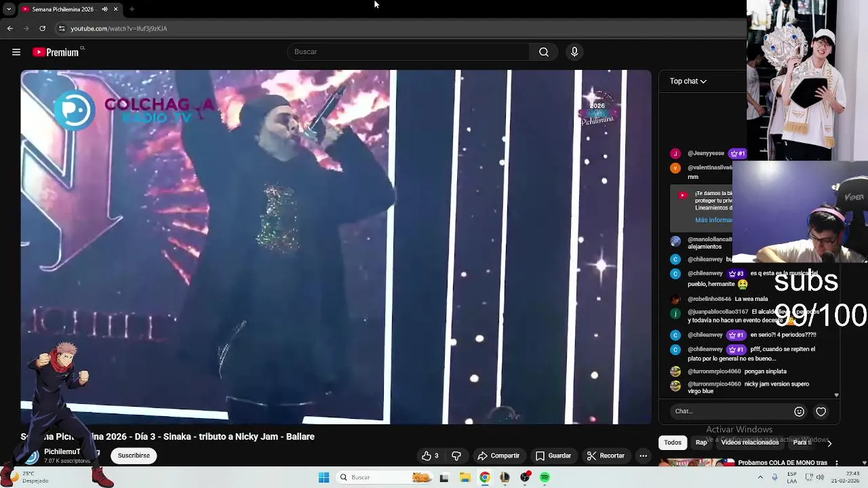Focus the Buscar search field on YouTube
This screenshot has height=488, width=868.
click(x=410, y=52)
